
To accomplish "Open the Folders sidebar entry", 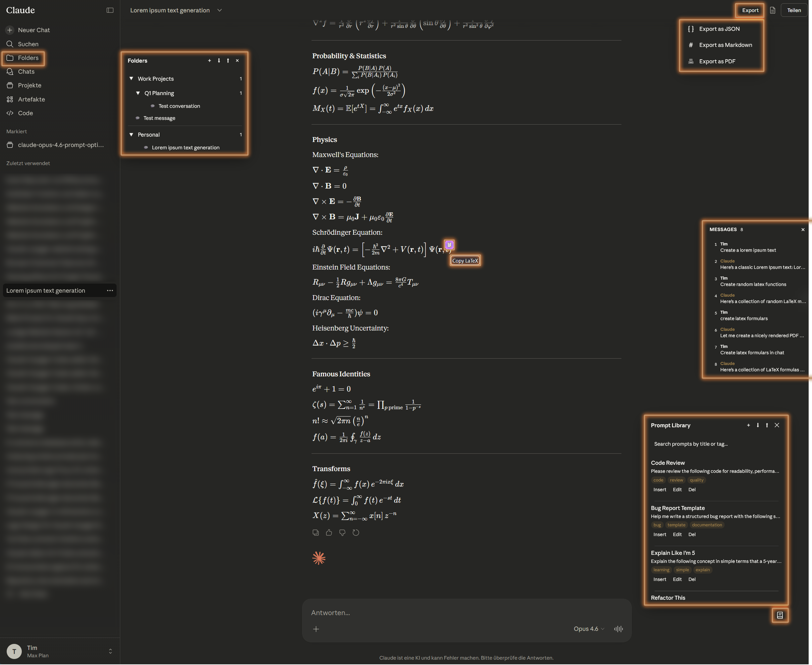I will [x=23, y=58].
